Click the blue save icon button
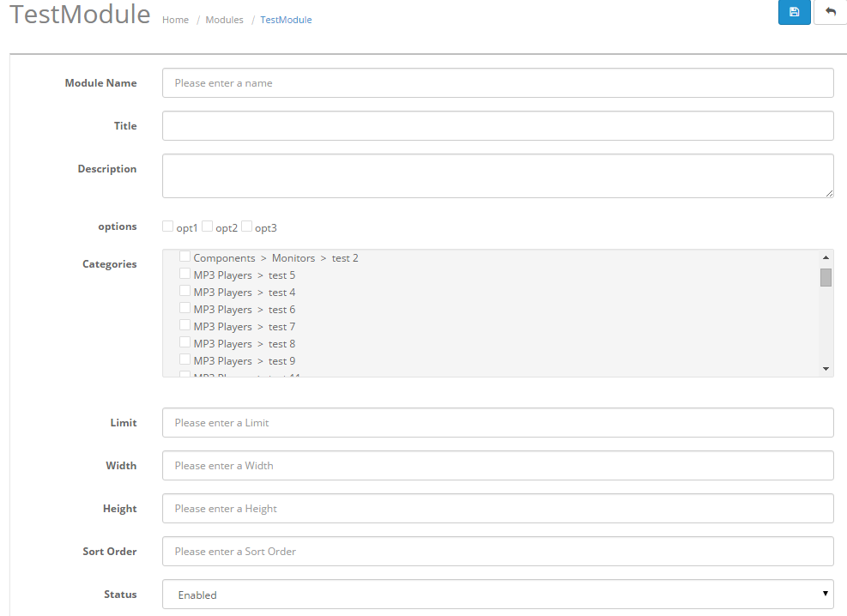 click(794, 12)
